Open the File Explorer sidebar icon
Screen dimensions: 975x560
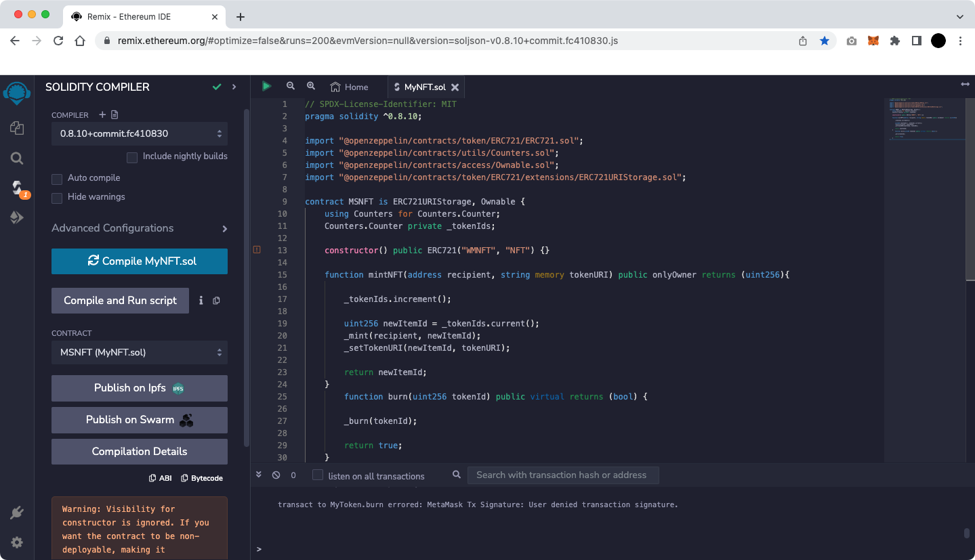pyautogui.click(x=17, y=128)
